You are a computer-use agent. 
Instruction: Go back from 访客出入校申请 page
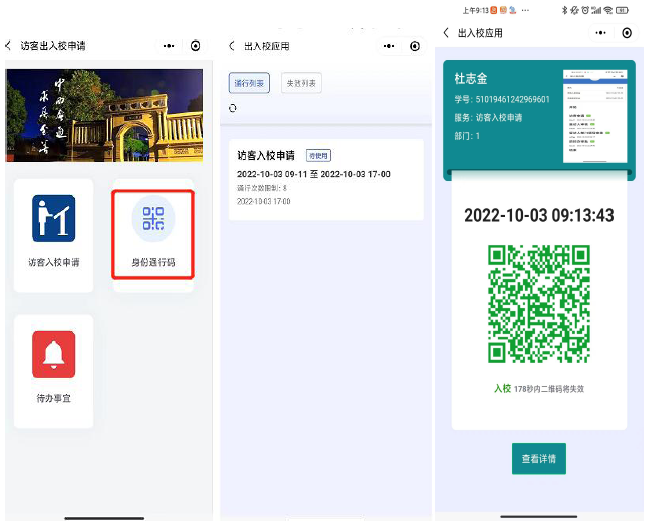[9, 46]
